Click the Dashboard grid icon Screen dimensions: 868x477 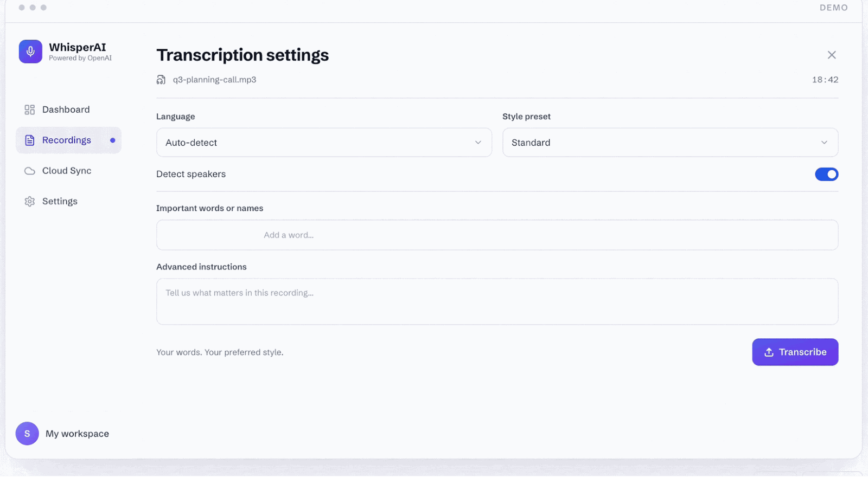pyautogui.click(x=30, y=109)
